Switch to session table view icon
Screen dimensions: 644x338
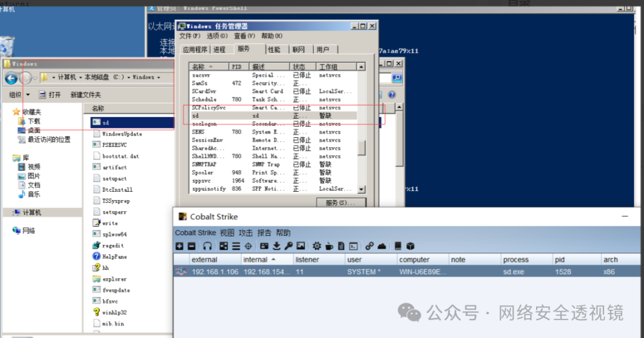click(236, 246)
